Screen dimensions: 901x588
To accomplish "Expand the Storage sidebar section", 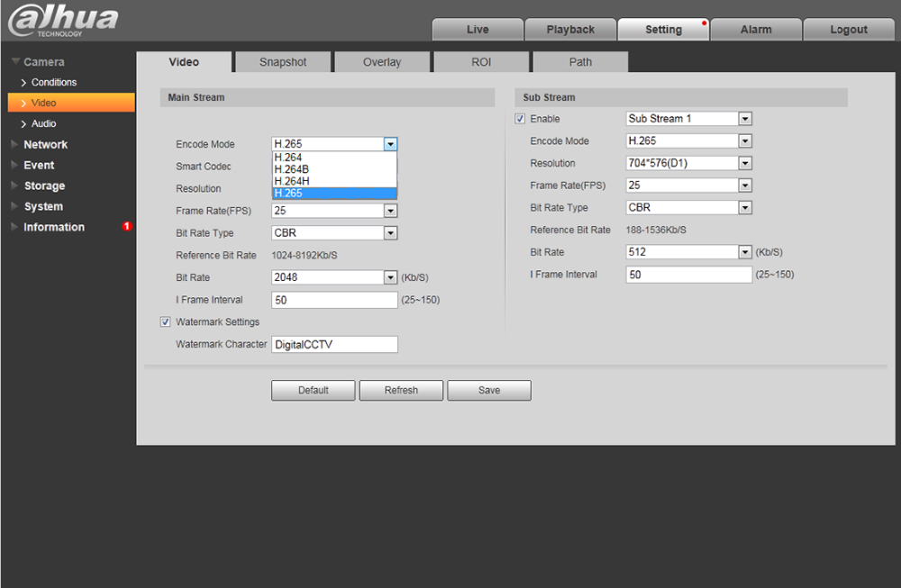I will coord(44,186).
